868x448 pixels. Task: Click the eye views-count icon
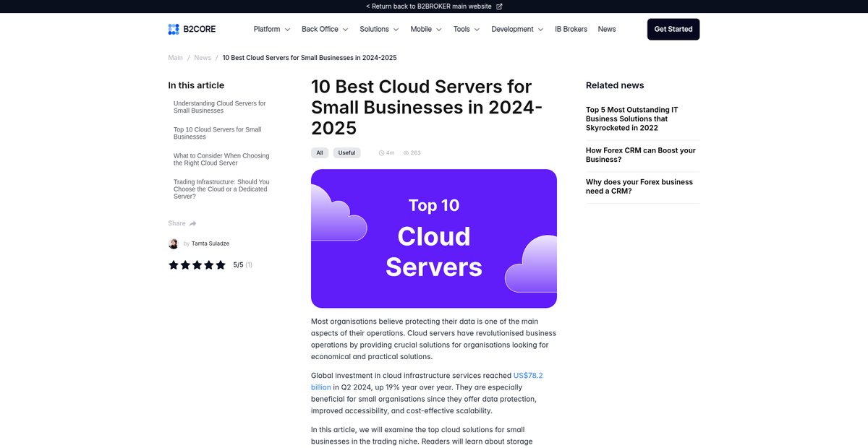coord(407,153)
